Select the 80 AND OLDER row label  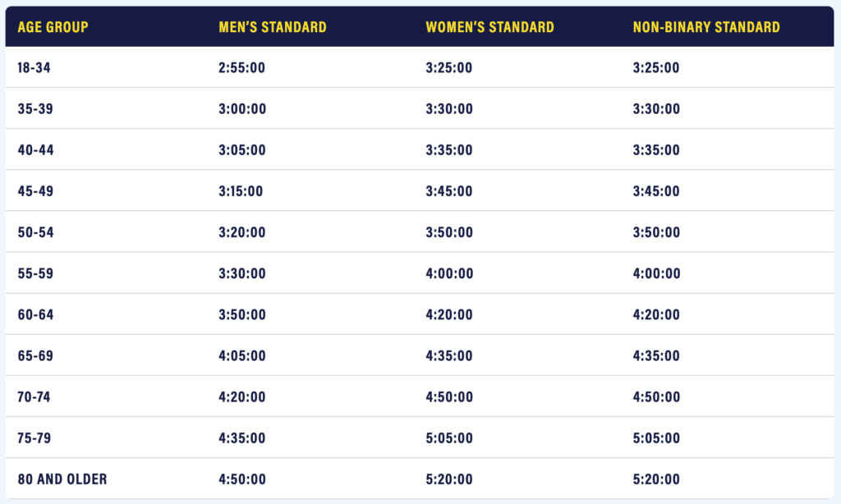coord(62,479)
